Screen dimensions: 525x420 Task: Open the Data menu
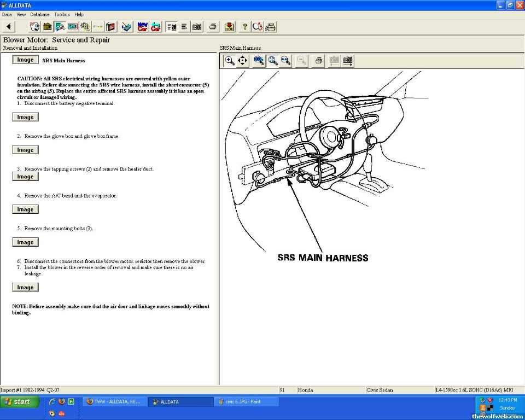[7, 14]
